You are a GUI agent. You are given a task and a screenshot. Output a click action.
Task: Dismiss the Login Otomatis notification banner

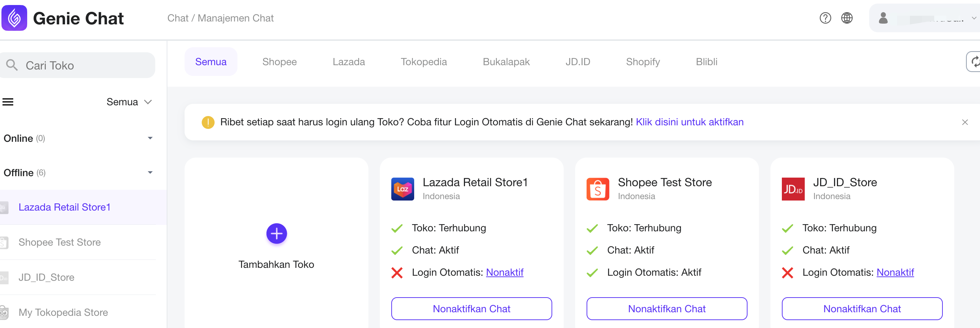[965, 122]
